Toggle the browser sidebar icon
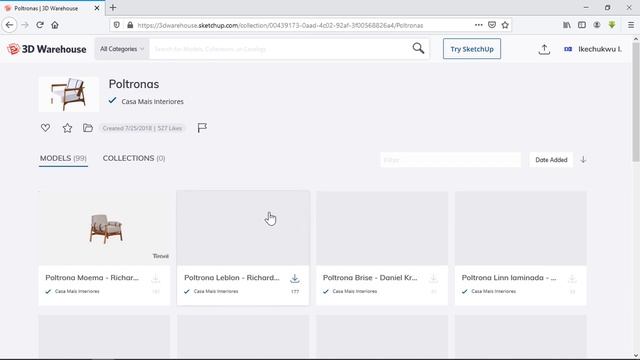The height and width of the screenshot is (360, 640). (x=582, y=25)
